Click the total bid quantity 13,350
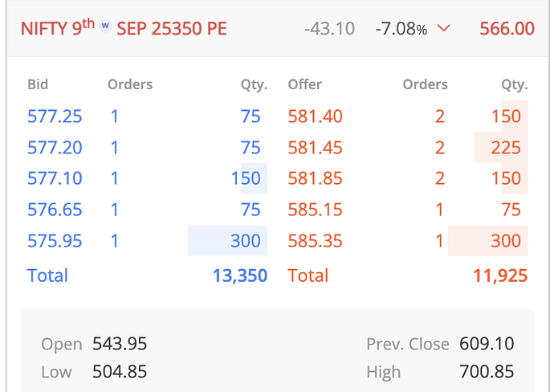Viewport: 554px width, 392px height. pyautogui.click(x=239, y=276)
